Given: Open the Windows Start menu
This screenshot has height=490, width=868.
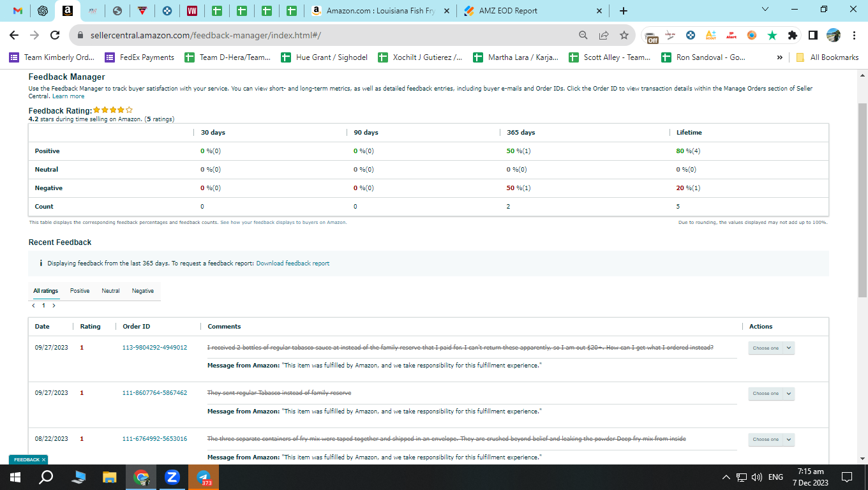Looking at the screenshot, I should point(15,477).
